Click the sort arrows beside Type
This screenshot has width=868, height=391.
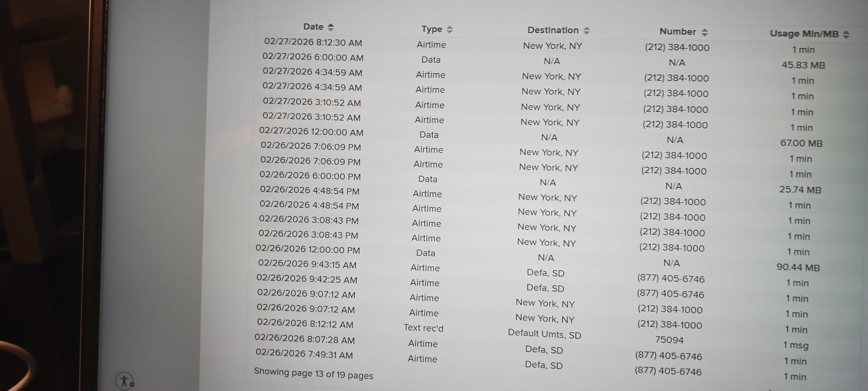(450, 30)
